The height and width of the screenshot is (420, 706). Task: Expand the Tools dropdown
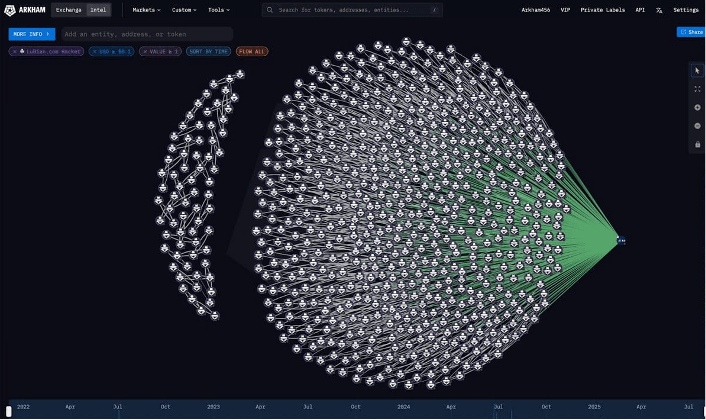click(218, 9)
